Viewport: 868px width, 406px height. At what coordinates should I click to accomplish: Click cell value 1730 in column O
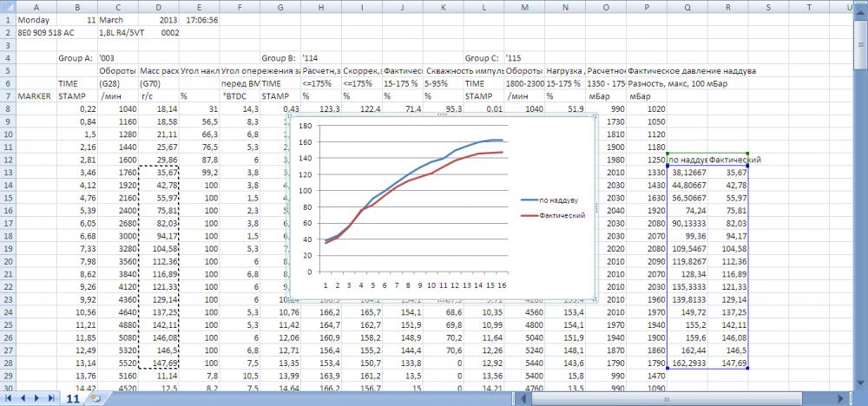pos(606,121)
